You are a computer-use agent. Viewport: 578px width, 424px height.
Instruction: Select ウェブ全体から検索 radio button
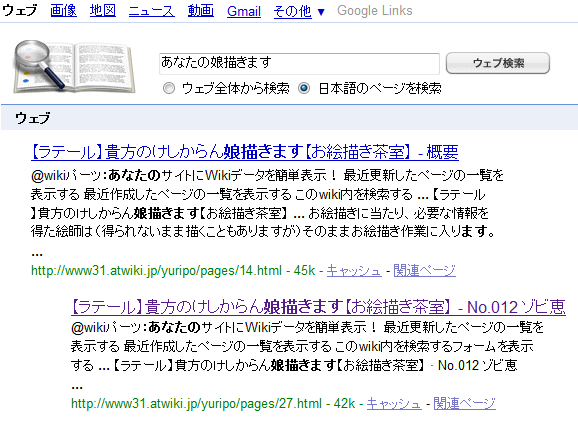[x=169, y=88]
